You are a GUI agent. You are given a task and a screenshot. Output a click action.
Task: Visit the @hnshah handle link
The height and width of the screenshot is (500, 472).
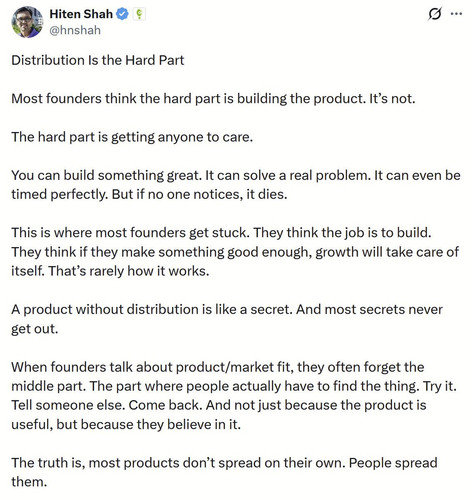click(x=75, y=30)
